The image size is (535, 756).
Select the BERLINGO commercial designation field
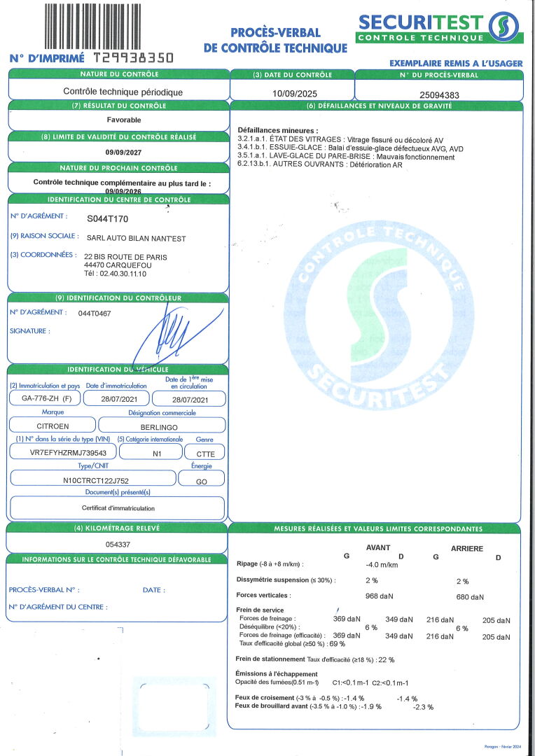162,426
